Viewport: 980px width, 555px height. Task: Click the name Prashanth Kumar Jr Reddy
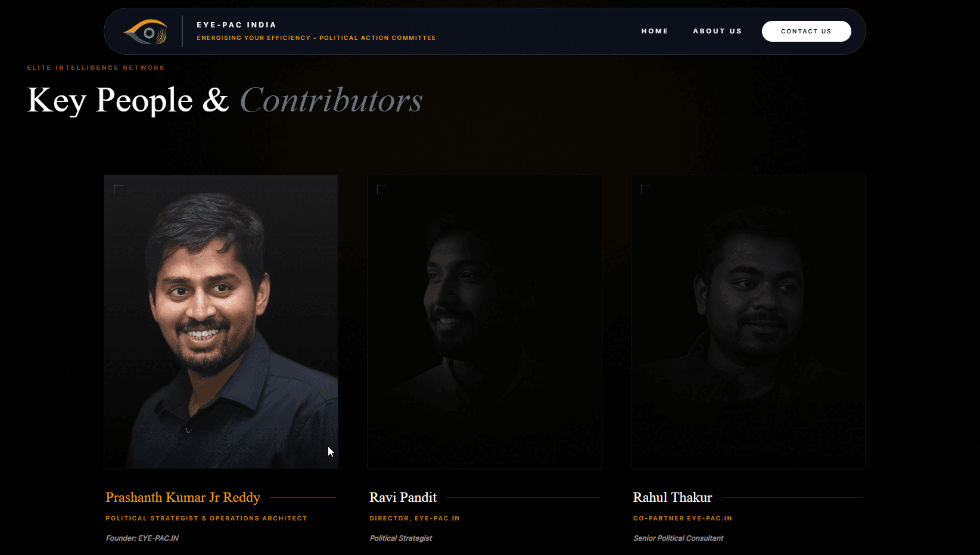pyautogui.click(x=183, y=497)
